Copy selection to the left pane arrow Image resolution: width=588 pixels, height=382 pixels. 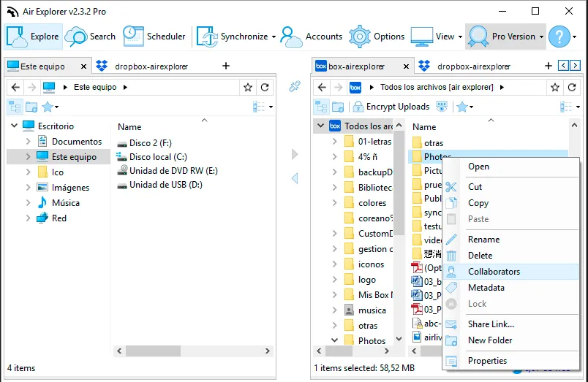pyautogui.click(x=295, y=178)
